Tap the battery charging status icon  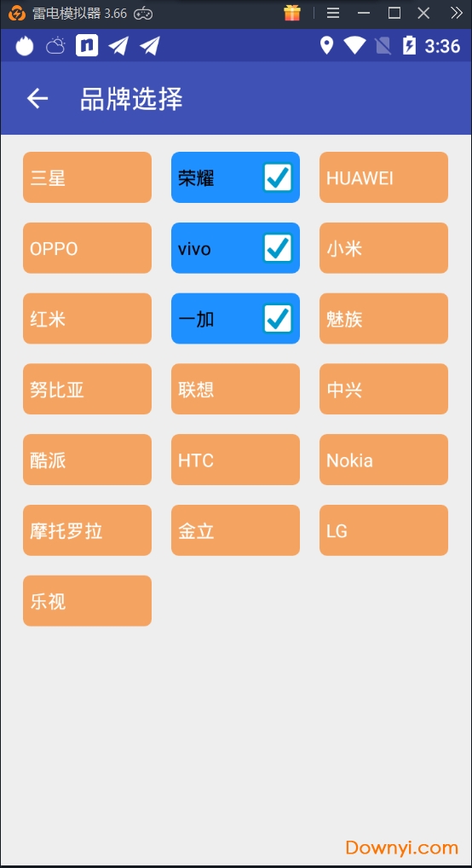pyautogui.click(x=409, y=45)
